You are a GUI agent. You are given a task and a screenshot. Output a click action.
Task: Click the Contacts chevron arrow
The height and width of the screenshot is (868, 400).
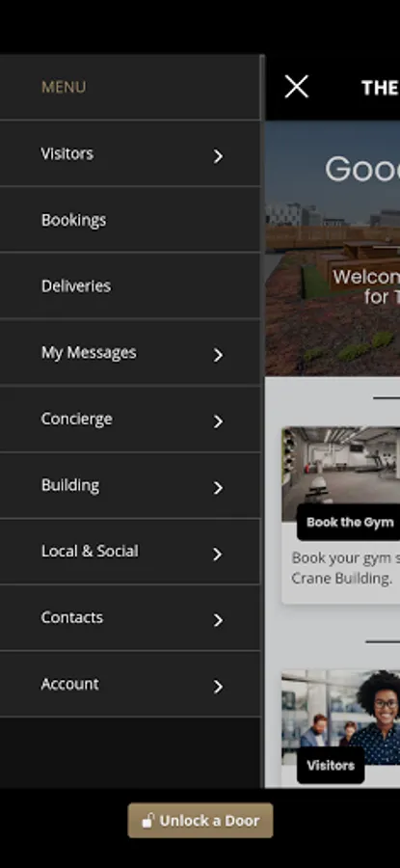218,620
